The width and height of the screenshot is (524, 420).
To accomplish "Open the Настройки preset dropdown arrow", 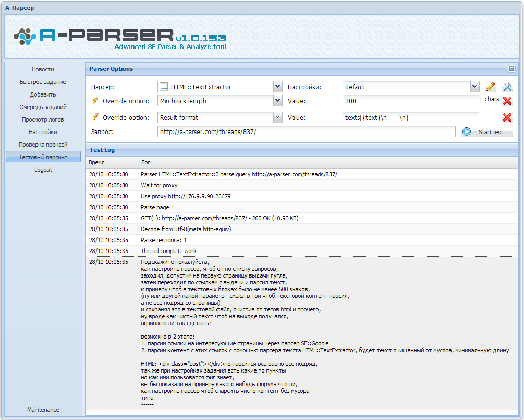I will 474,87.
